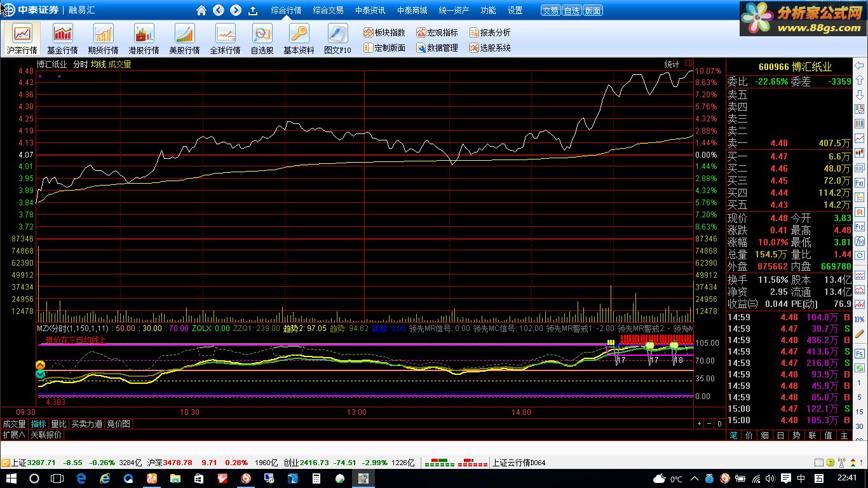Click 600966 博汇纸业 stock title
This screenshot has height=488, width=868.
(795, 67)
